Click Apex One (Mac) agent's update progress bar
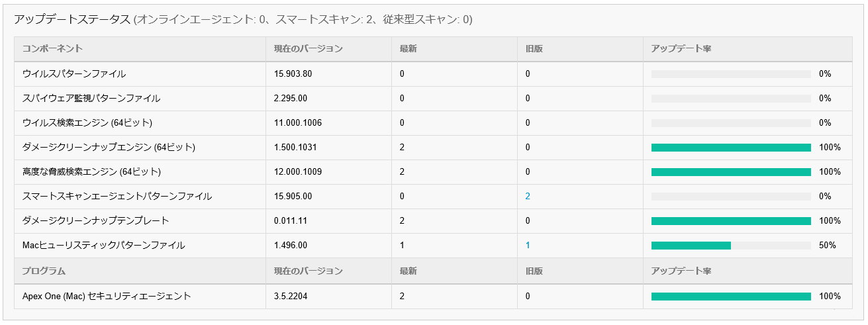 point(731,297)
